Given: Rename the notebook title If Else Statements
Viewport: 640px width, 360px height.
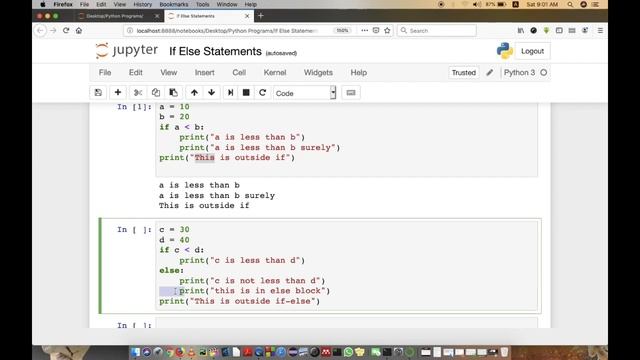Looking at the screenshot, I should tap(215, 51).
